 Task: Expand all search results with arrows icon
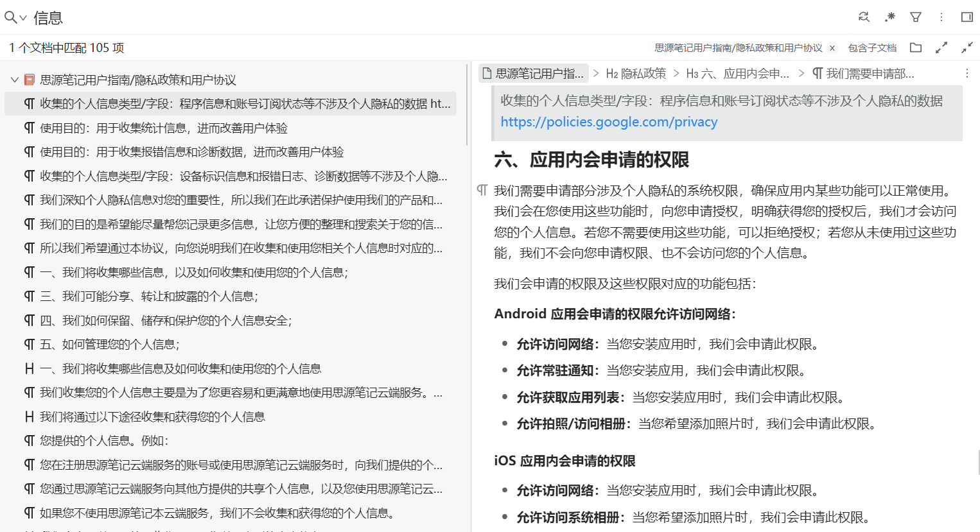click(941, 47)
